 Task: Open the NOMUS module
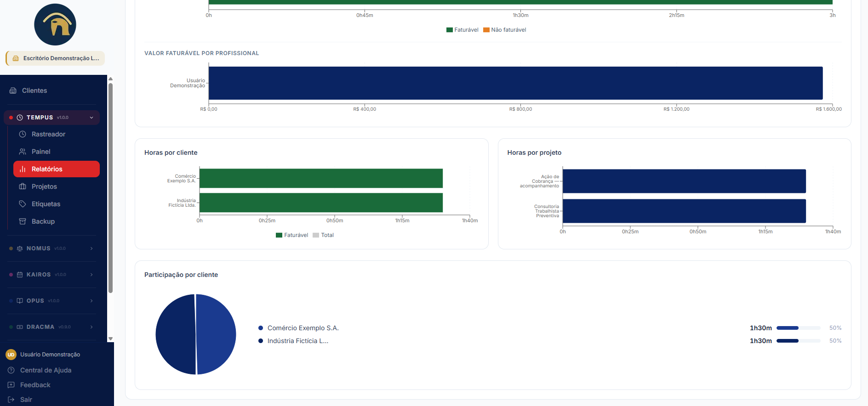(x=51, y=248)
